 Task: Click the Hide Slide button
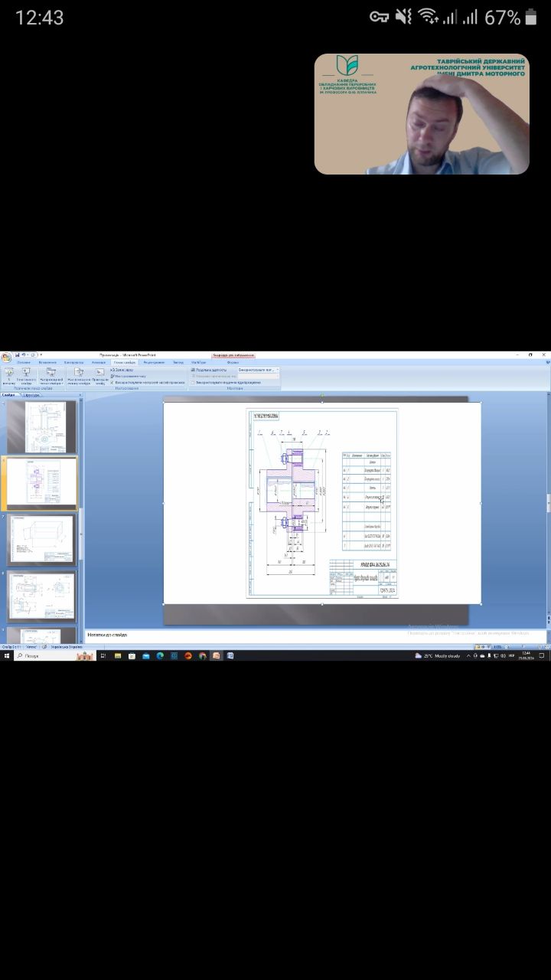coord(99,376)
